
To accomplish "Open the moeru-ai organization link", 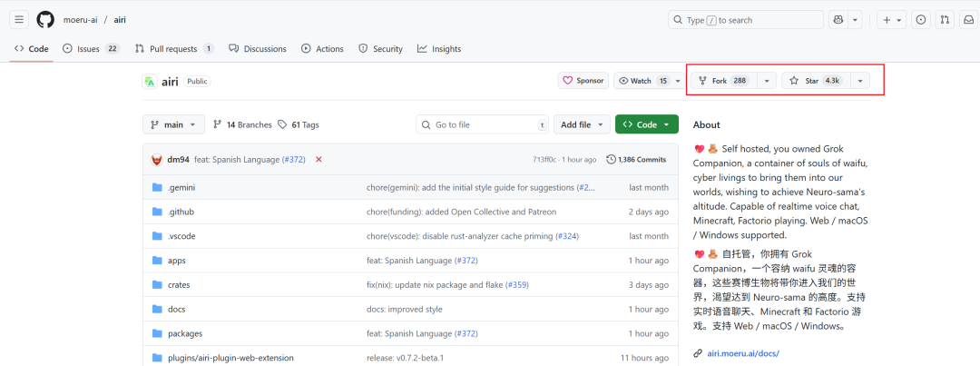I will point(80,20).
